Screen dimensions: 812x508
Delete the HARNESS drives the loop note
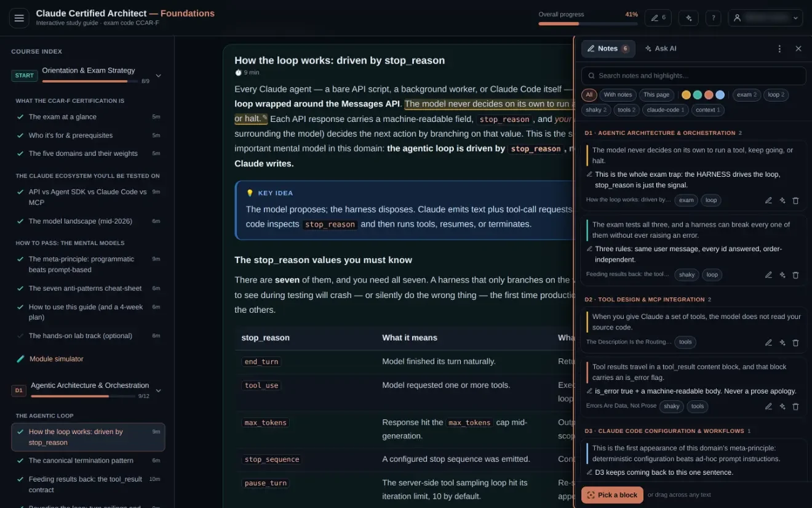[795, 200]
